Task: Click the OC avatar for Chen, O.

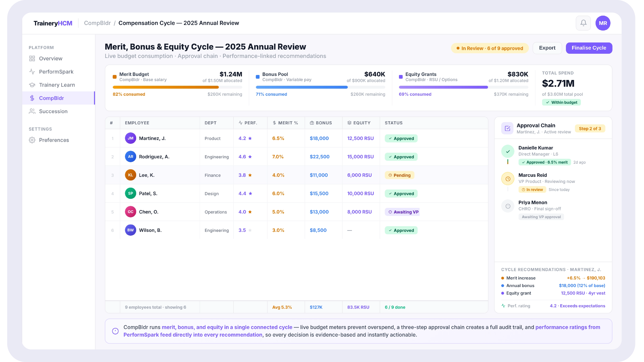Action: coord(131,212)
